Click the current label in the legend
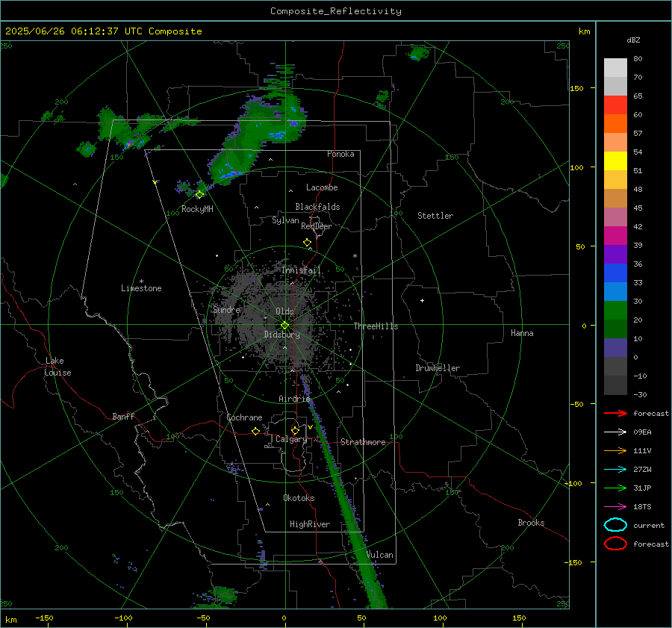Screen dimensions: 672x628 (649, 526)
